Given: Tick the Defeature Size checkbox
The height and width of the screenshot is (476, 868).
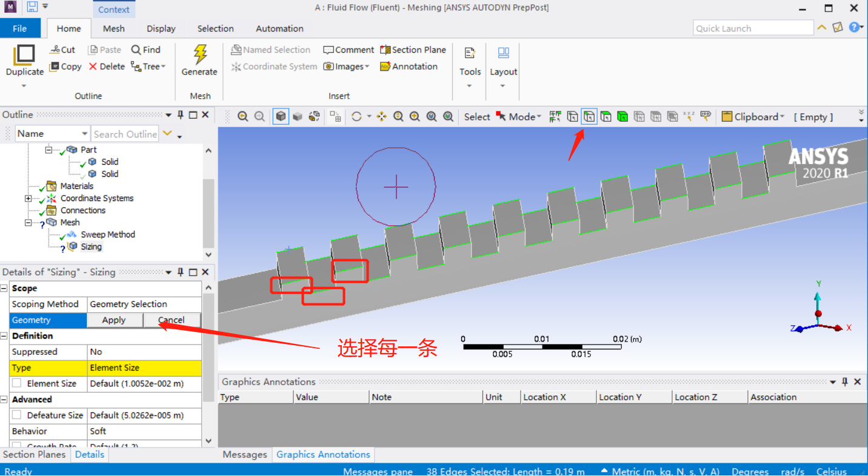Looking at the screenshot, I should 16,415.
